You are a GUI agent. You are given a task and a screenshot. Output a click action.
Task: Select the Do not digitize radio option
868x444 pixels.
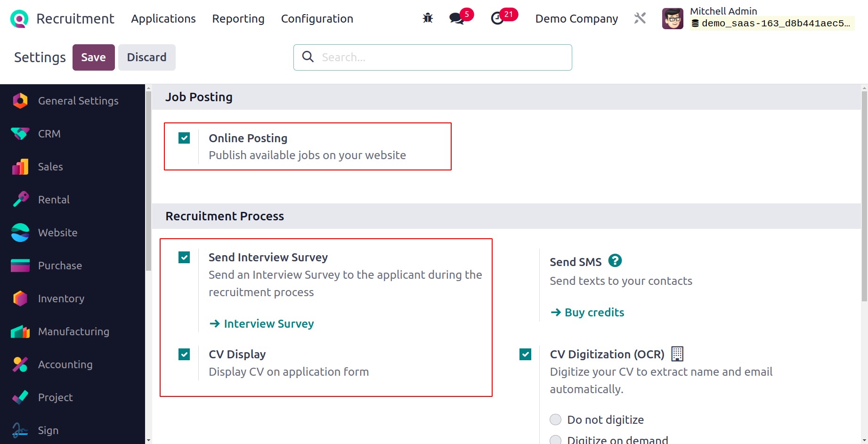pos(556,420)
